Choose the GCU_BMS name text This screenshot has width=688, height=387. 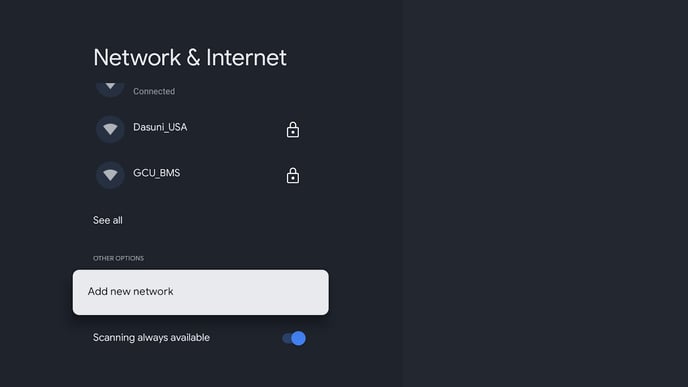(x=157, y=173)
